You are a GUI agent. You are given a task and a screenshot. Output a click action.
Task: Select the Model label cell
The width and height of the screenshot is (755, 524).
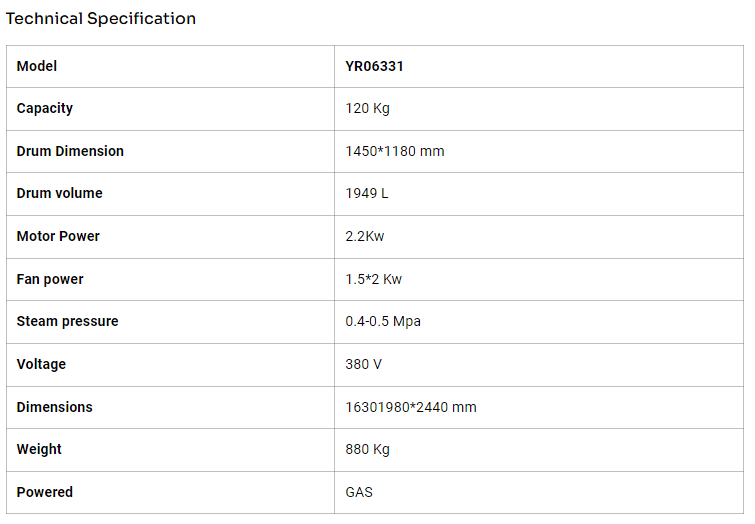point(37,66)
